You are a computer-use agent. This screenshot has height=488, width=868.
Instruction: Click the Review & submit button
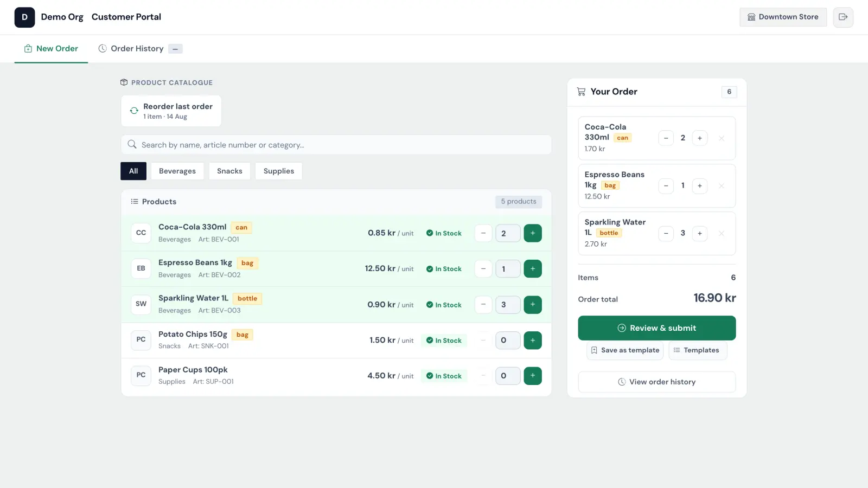tap(657, 328)
